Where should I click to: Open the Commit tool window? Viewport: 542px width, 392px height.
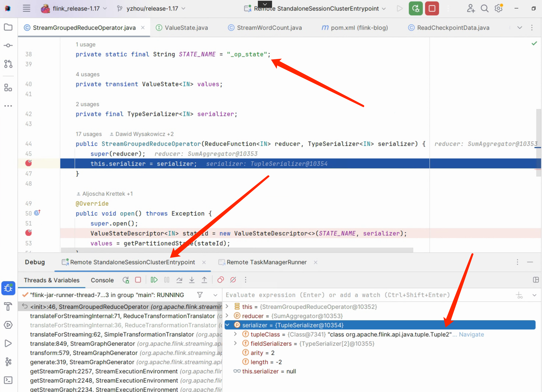coord(8,45)
